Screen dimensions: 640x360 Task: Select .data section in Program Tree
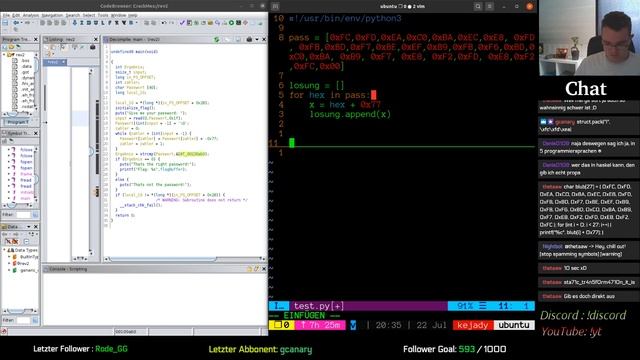[x=27, y=67]
